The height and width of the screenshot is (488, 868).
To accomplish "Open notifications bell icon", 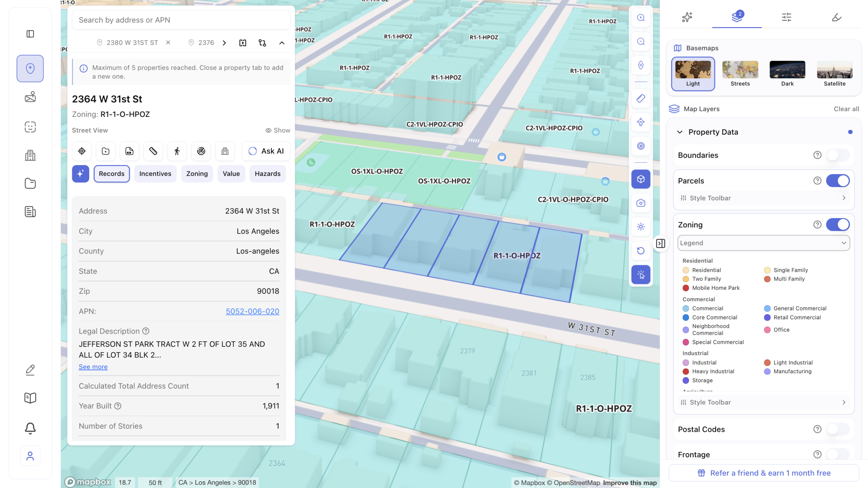I will coord(30,428).
